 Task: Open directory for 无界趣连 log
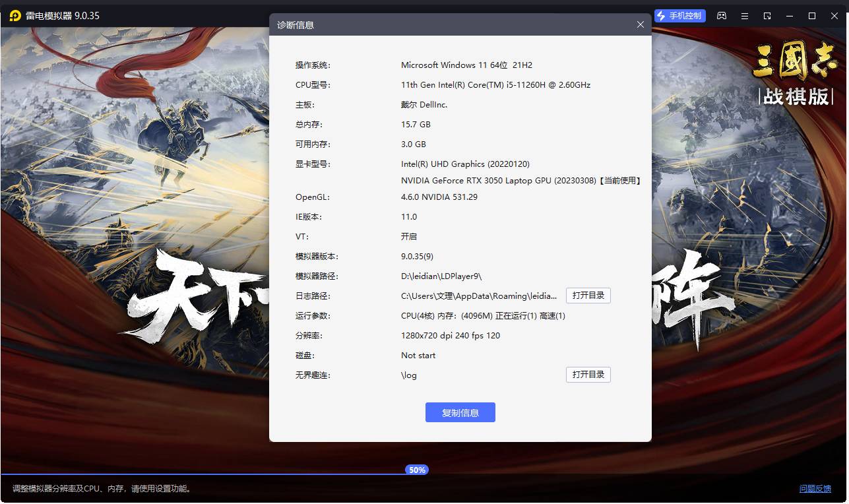coord(588,375)
